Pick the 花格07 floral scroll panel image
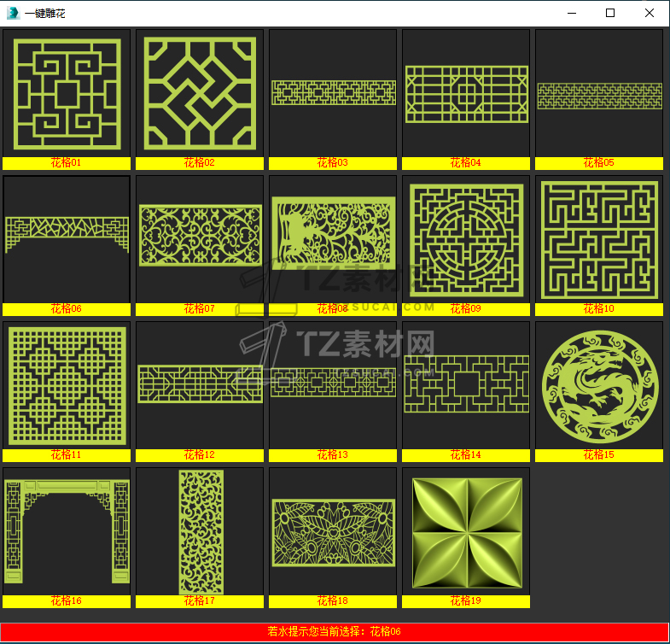670x644 pixels. (200, 239)
